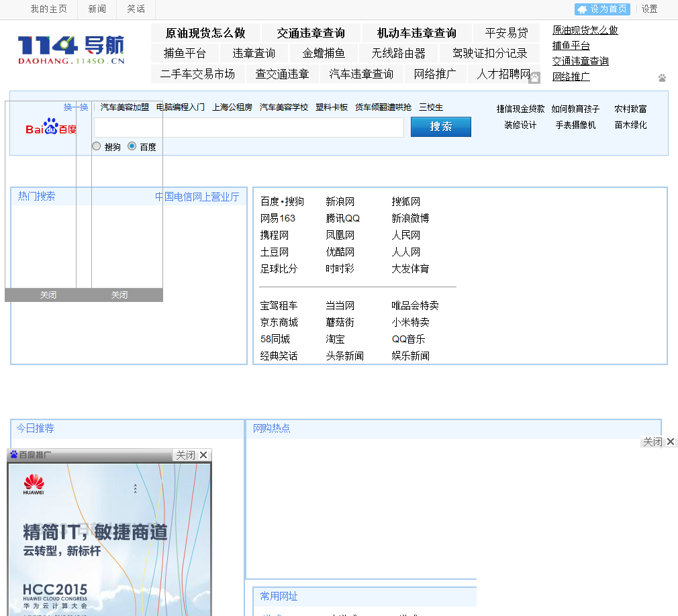
Task: Open 中国电信网上营业厅 link
Action: tap(197, 197)
